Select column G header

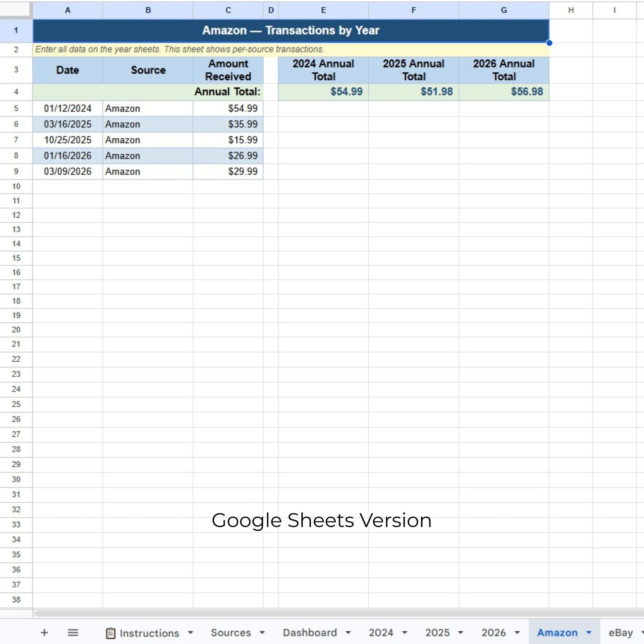coord(504,10)
